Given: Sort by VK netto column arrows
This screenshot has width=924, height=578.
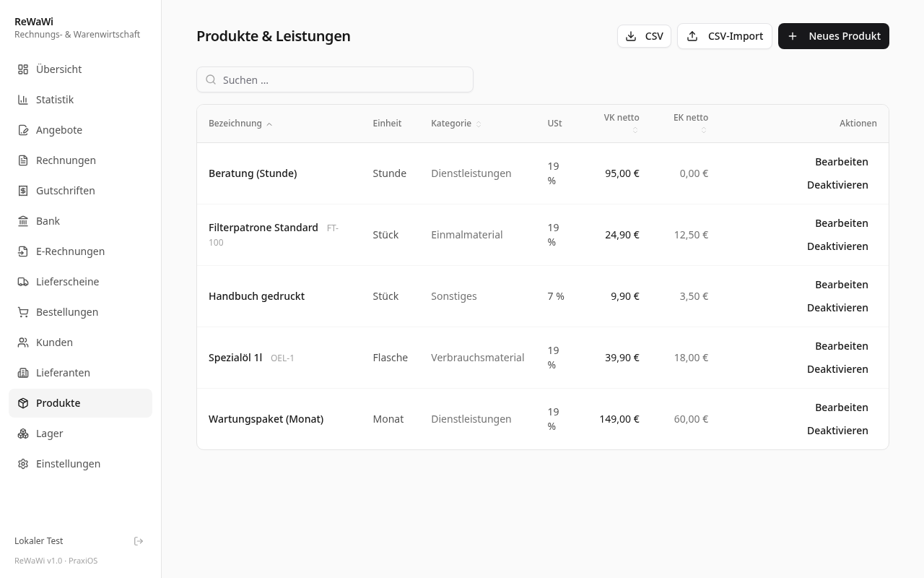Looking at the screenshot, I should pos(635,130).
